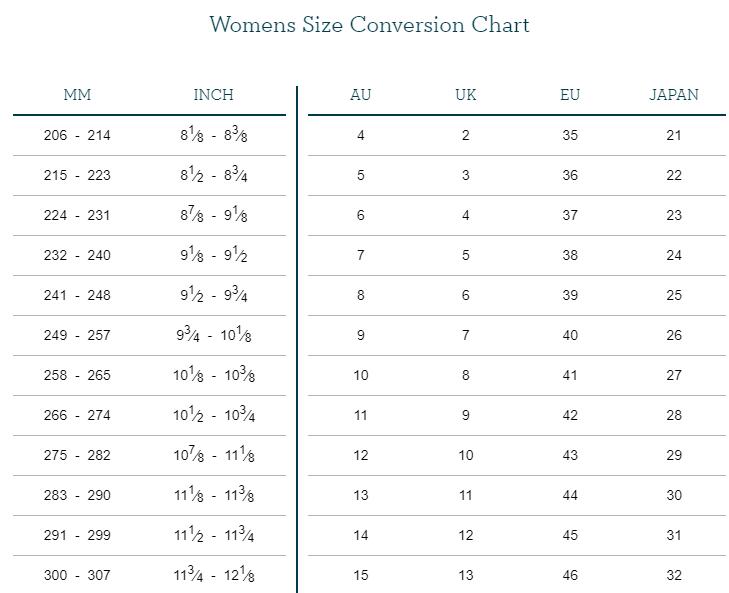Select the Japan size 30 cell
This screenshot has width=729, height=593.
(674, 495)
